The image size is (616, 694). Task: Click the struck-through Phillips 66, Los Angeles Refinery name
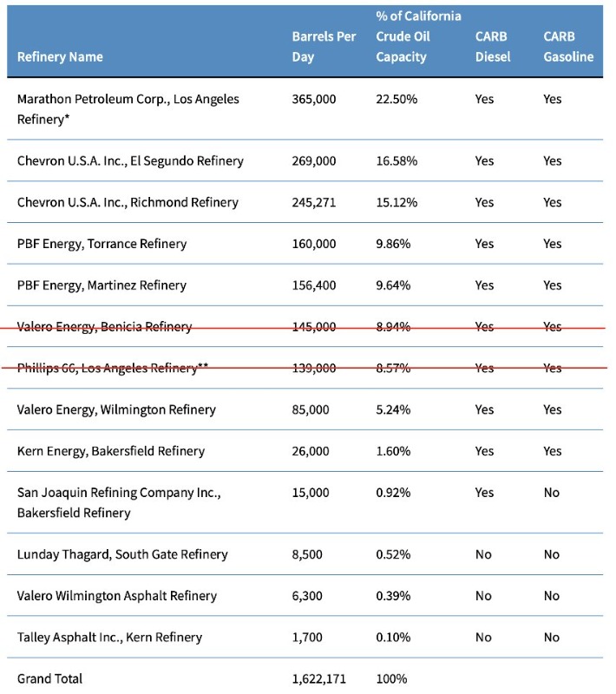(x=112, y=368)
